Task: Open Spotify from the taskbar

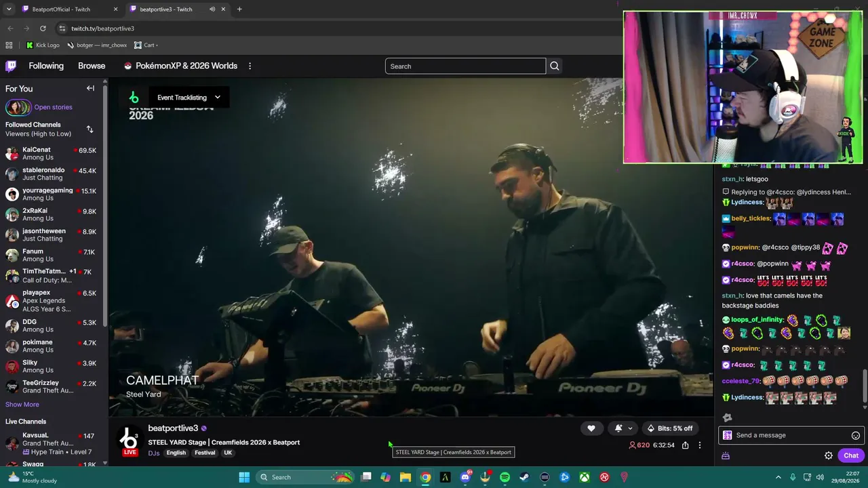Action: point(505,477)
